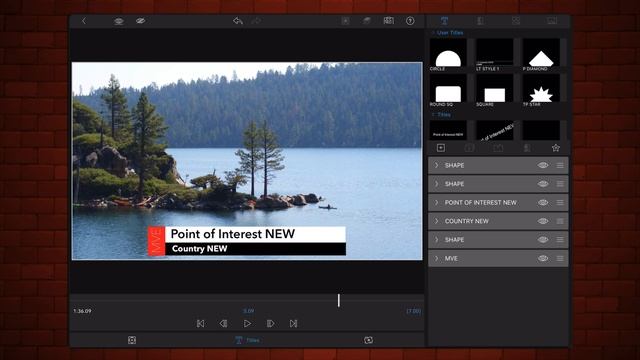Expand the second SHAPE layer
640x360 pixels.
point(436,184)
